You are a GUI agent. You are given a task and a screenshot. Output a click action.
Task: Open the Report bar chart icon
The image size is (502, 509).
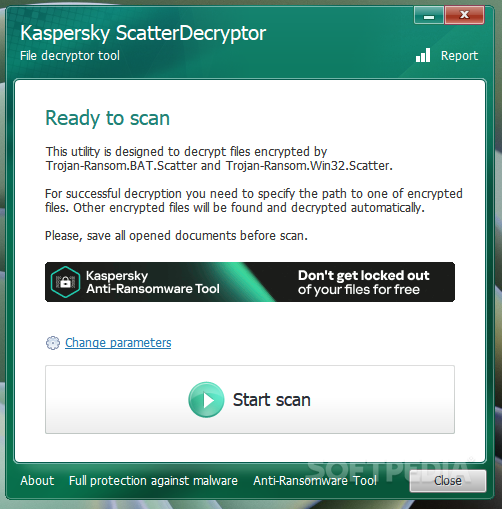click(x=423, y=55)
